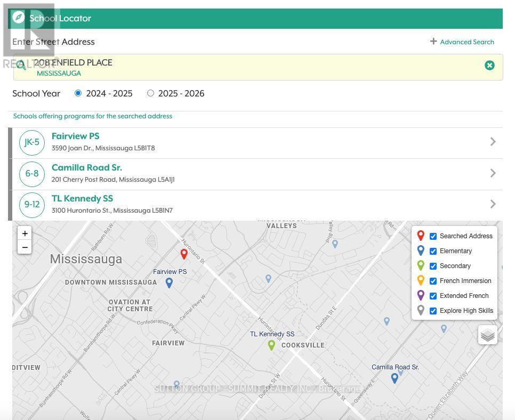
Task: Click the Camilla Road Sr. blue map marker
Action: coord(395,378)
